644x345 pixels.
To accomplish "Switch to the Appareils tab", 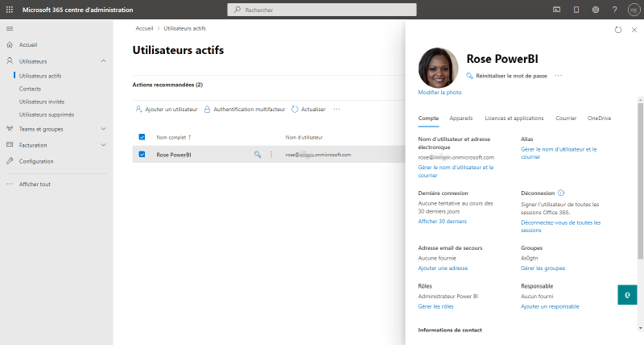I will click(460, 118).
